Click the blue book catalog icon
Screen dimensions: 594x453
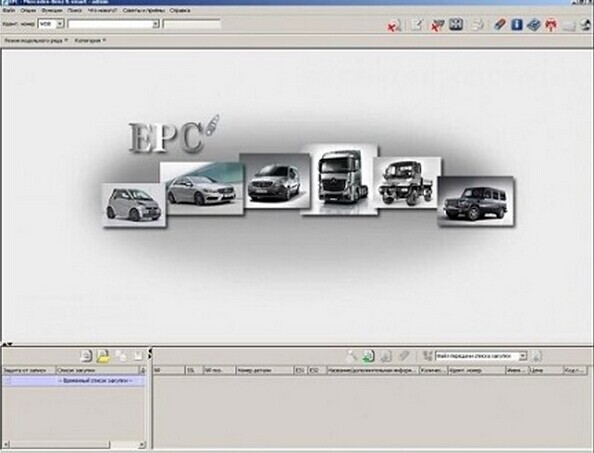[x=534, y=25]
